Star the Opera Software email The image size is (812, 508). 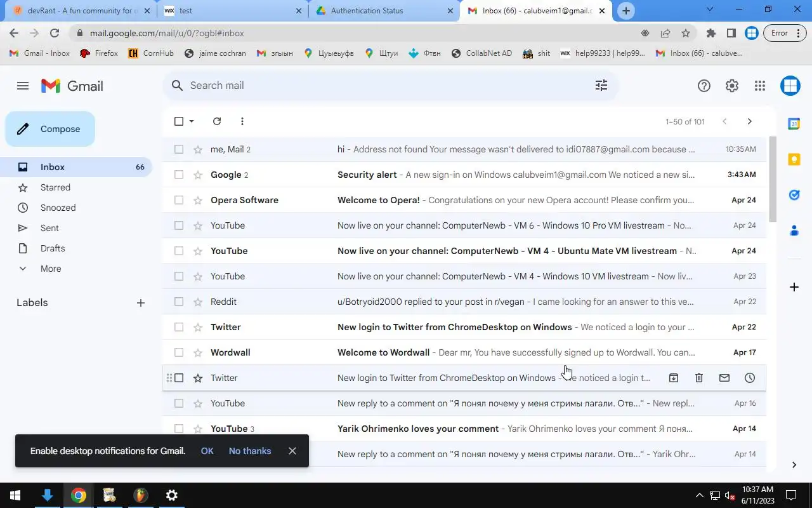(x=198, y=200)
